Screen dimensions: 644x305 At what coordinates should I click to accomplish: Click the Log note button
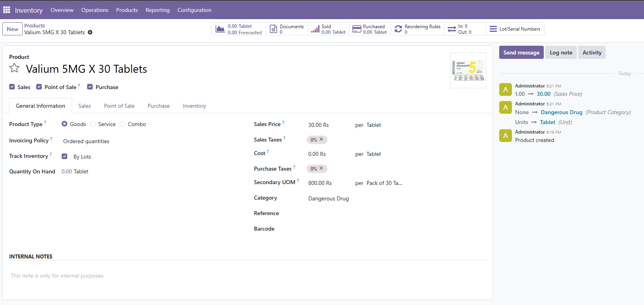(561, 52)
